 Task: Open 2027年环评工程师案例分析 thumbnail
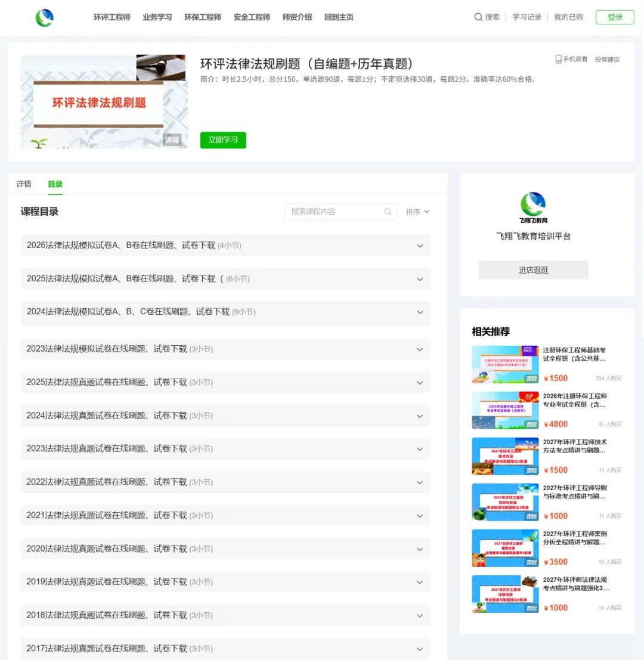tap(505, 548)
